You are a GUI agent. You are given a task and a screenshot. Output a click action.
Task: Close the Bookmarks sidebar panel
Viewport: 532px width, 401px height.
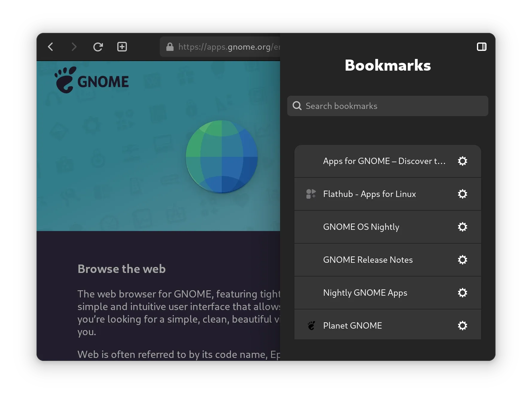pyautogui.click(x=482, y=47)
